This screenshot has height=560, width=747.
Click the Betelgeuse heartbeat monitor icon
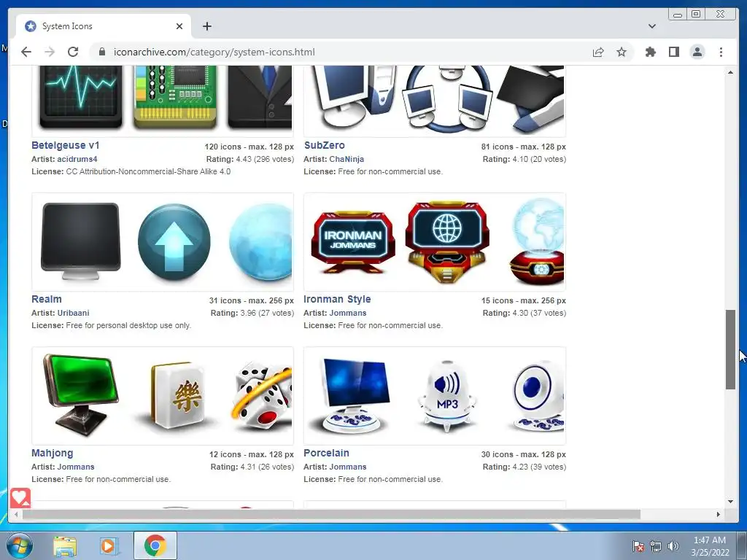point(80,97)
